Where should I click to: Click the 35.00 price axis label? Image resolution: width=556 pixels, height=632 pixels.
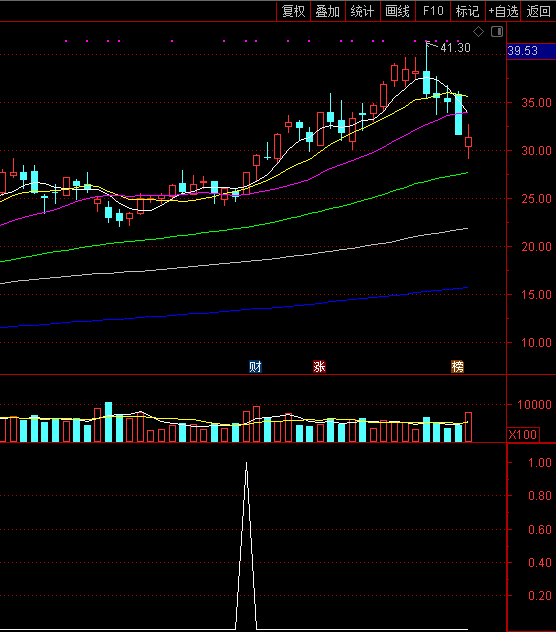point(536,102)
